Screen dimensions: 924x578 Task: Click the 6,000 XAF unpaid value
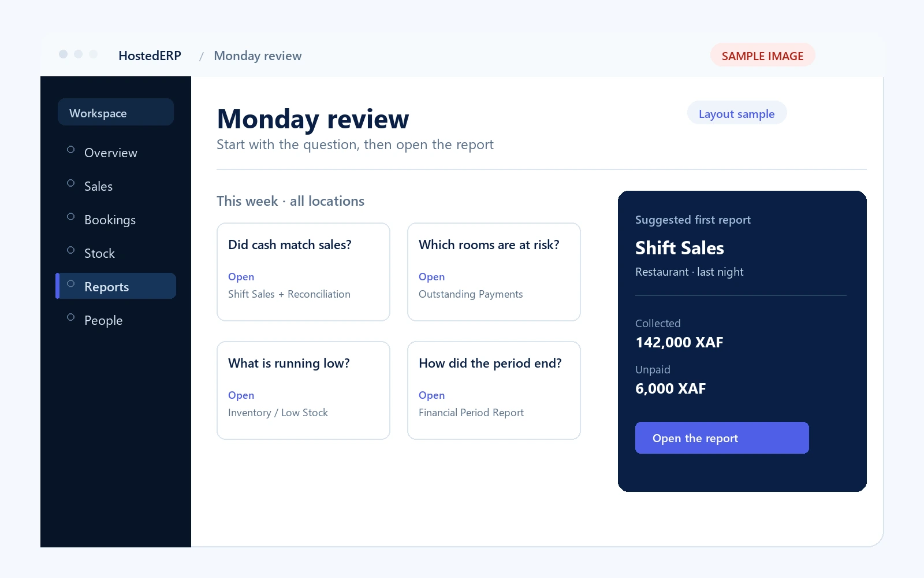point(670,388)
